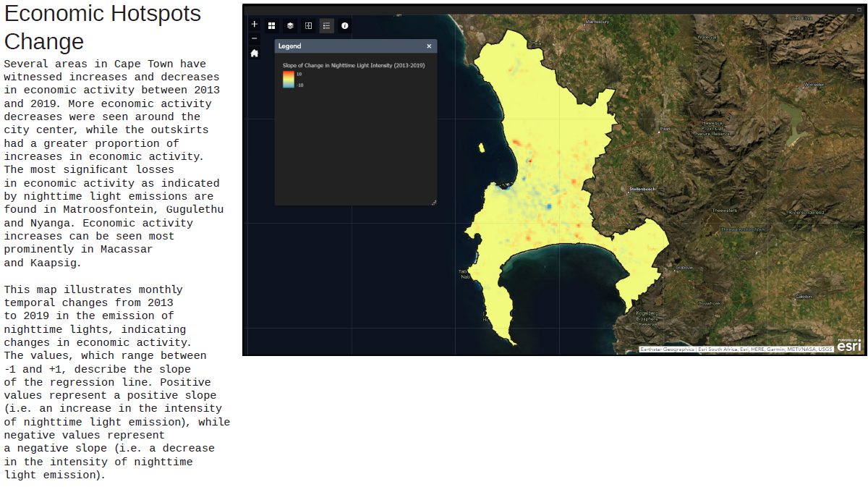Image resolution: width=868 pixels, height=487 pixels.
Task: Return to default extent with the home icon
Action: pyautogui.click(x=254, y=53)
